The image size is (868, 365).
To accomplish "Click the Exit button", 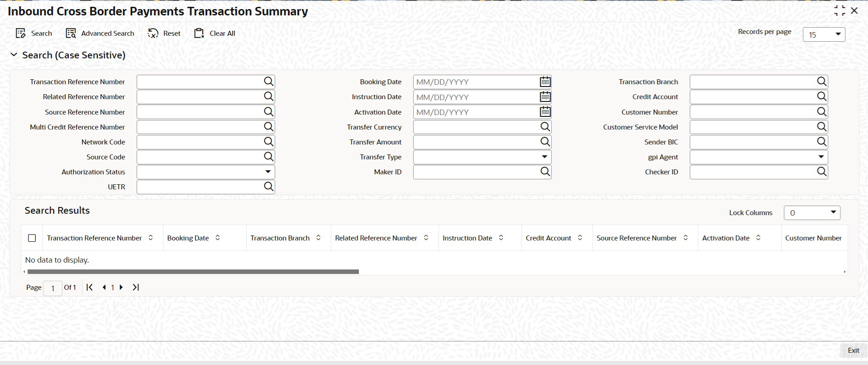I will point(853,350).
